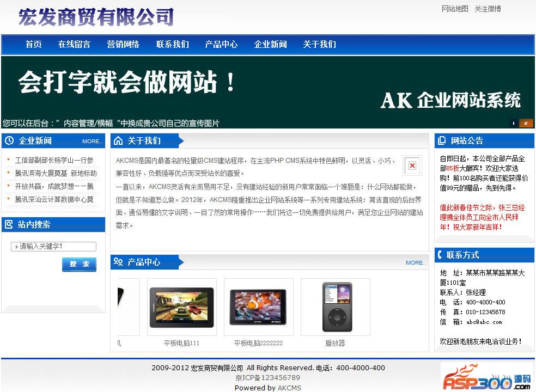The width and height of the screenshot is (536, 392).
Task: Focus the 请输入关键字 search field
Action: click(x=56, y=247)
